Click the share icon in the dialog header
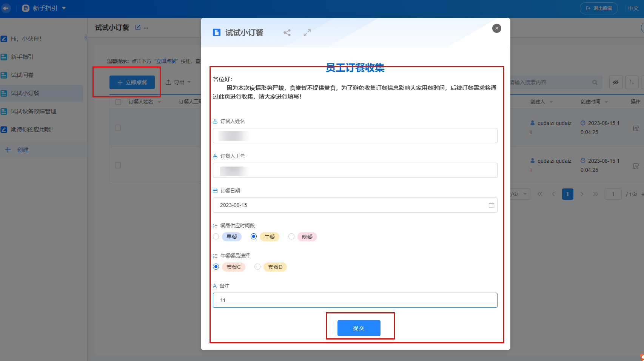Screen dimensions: 644x361 coord(287,33)
